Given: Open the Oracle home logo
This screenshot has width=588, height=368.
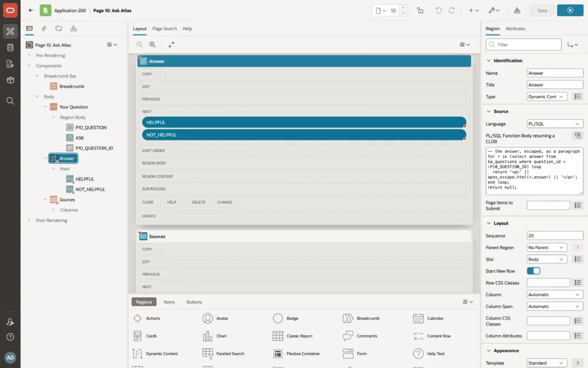Looking at the screenshot, I should (x=10, y=10).
